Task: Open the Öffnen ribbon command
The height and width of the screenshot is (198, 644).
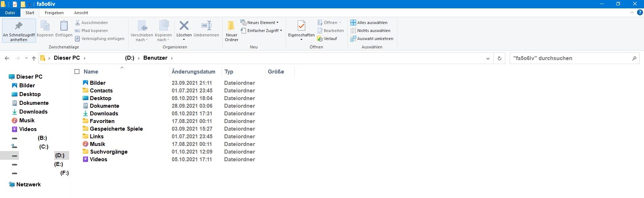Action: coord(329,23)
